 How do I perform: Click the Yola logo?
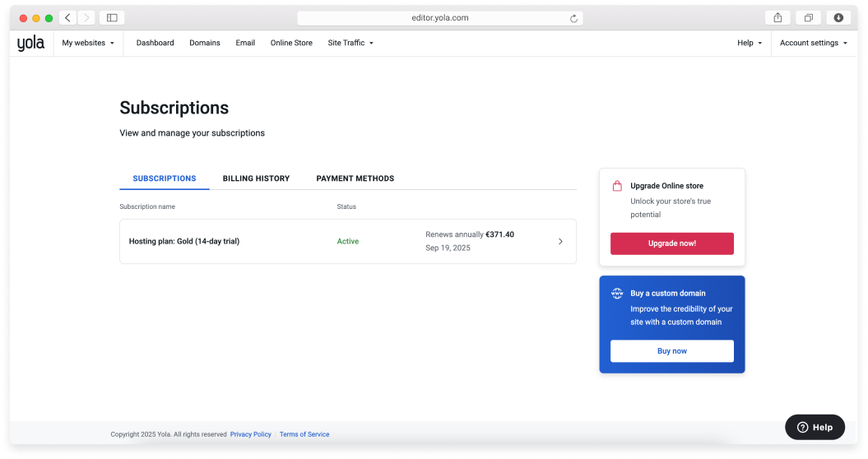point(30,43)
